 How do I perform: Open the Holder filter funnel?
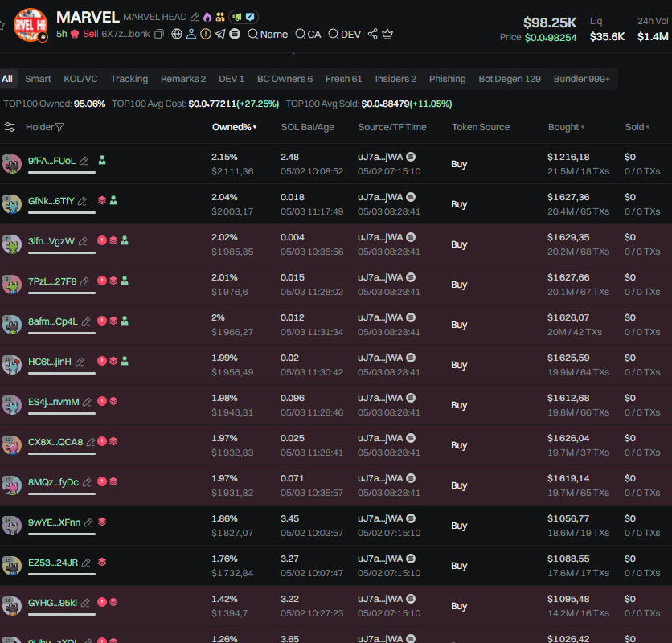(59, 127)
